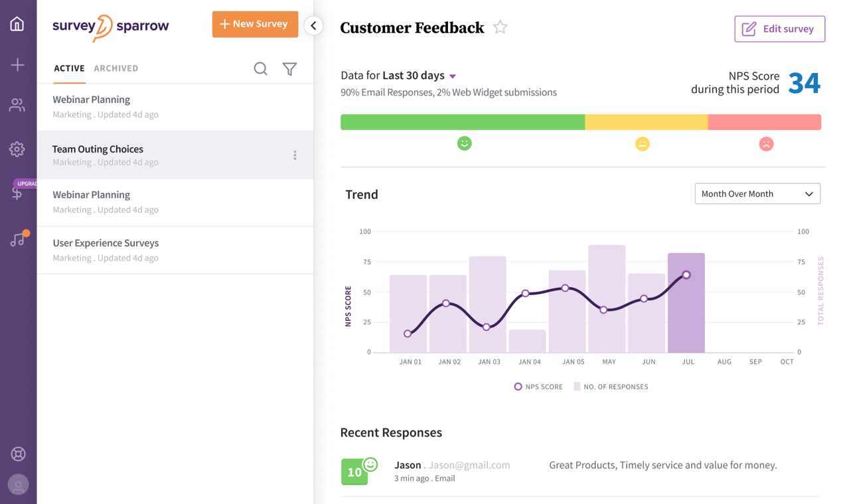Screen dimensions: 843x504
Task: Toggle the NPS Score legend item
Action: [538, 386]
